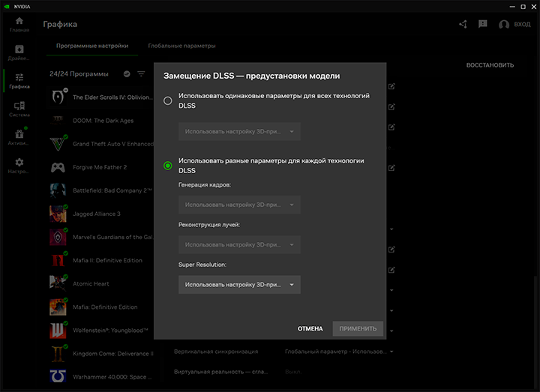Select the Grand Theft Auto V Enhanced icon

click(x=58, y=144)
